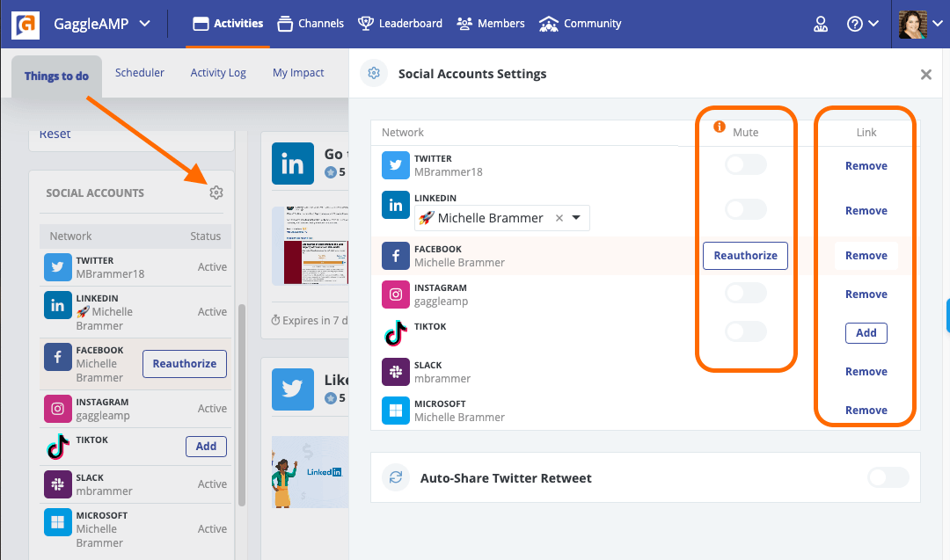Clear the LinkedIn profile selection X
The height and width of the screenshot is (560, 950).
click(x=559, y=218)
